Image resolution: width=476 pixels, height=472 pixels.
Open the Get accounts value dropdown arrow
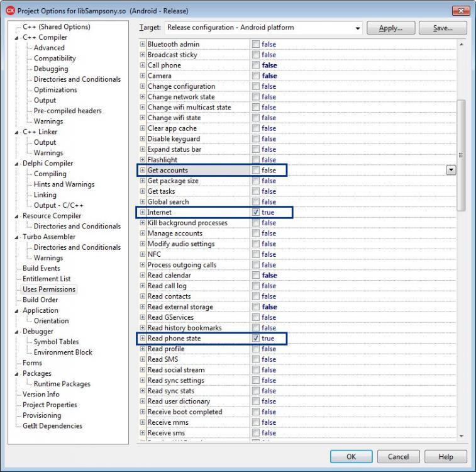(451, 170)
